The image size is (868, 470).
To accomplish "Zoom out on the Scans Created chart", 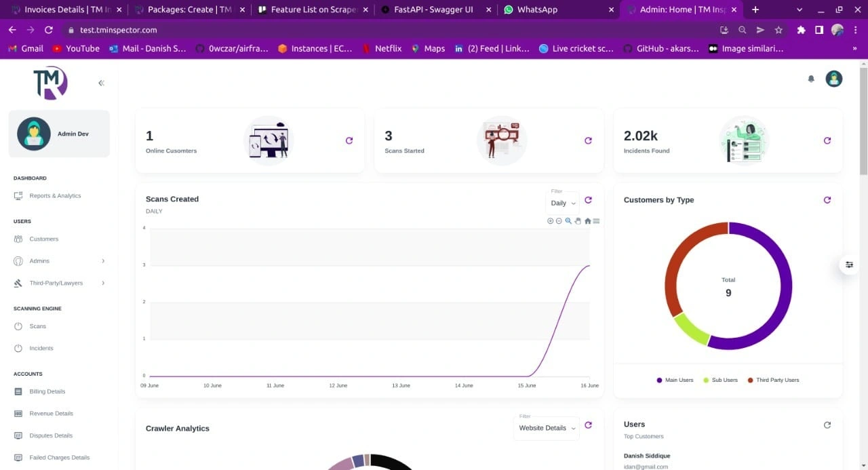I will coord(559,221).
